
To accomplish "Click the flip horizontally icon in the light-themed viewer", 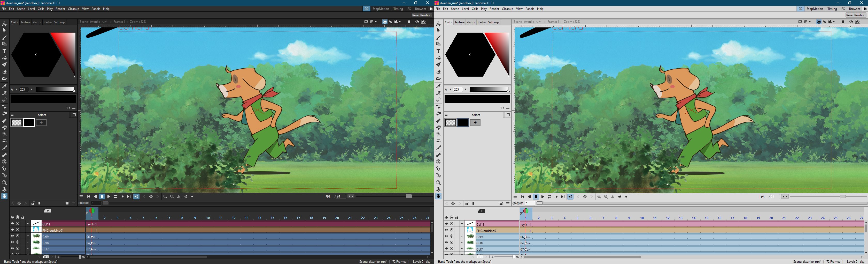I will point(613,197).
